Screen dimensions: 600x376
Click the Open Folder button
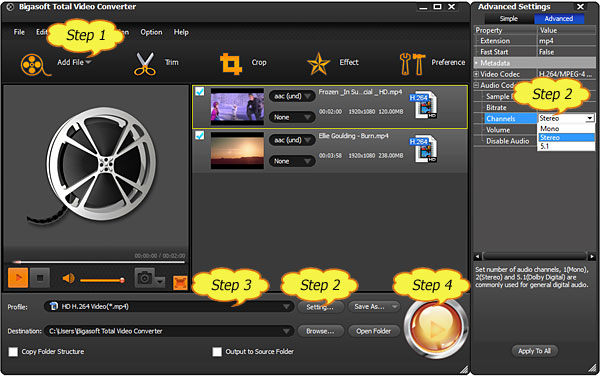pyautogui.click(x=373, y=331)
